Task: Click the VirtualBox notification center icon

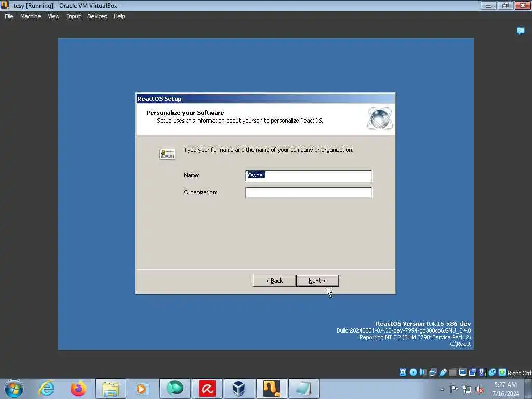Action: 521,31
